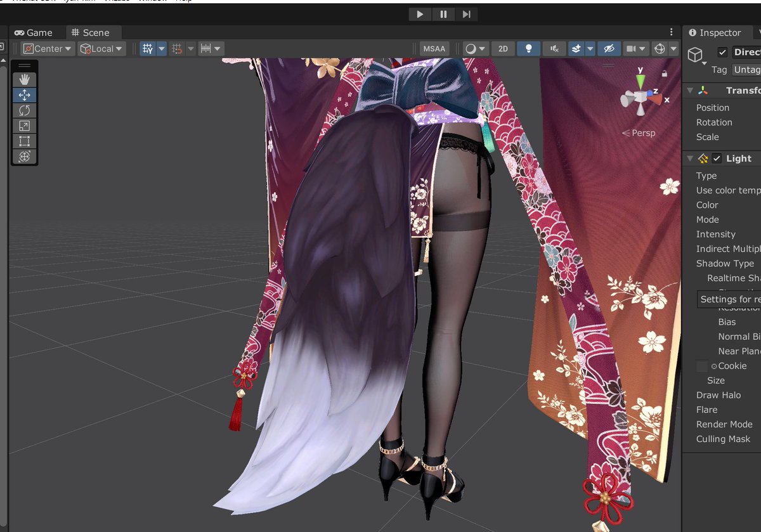Click the Light component icon
761x532 pixels.
click(x=703, y=159)
